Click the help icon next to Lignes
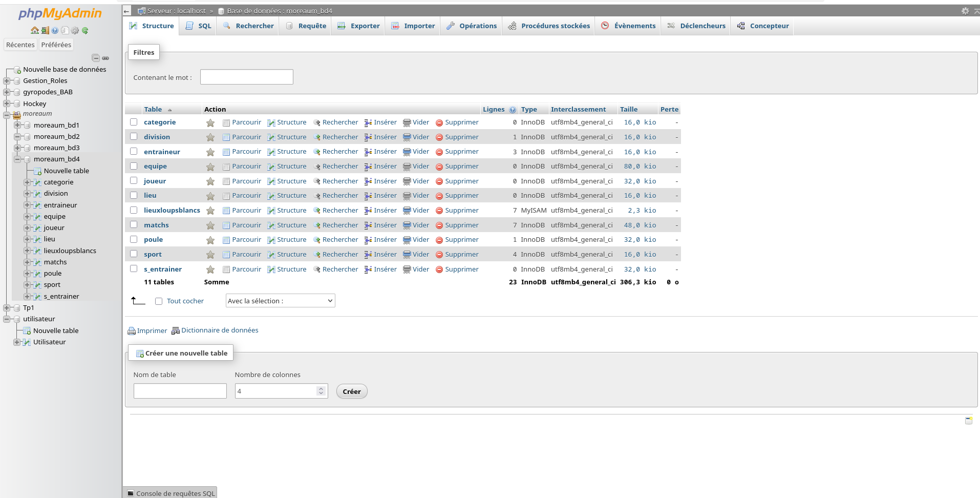 coord(512,110)
